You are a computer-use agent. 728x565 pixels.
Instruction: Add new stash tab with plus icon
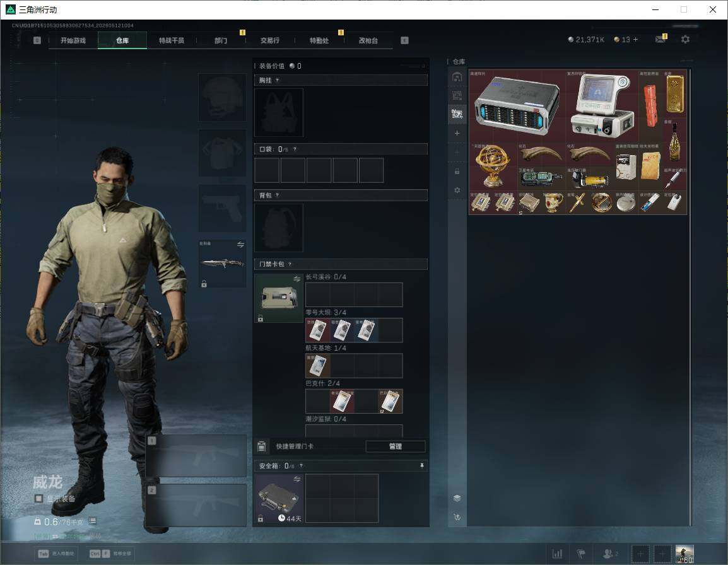(457, 133)
